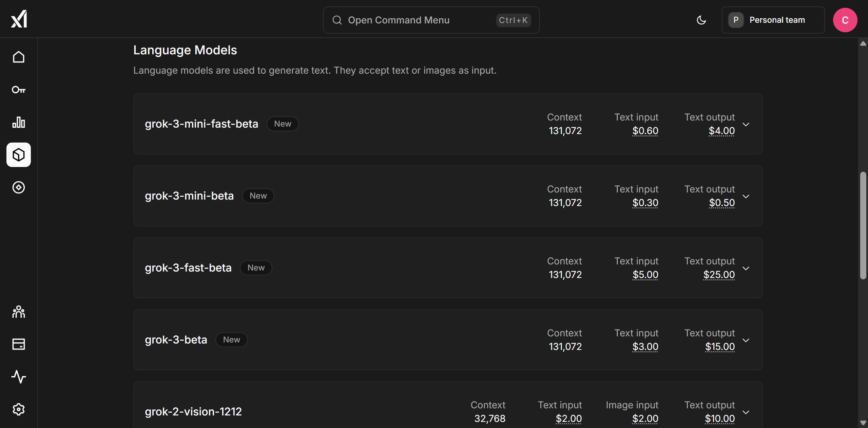Open the billing card icon
The image size is (868, 428).
click(x=19, y=344)
